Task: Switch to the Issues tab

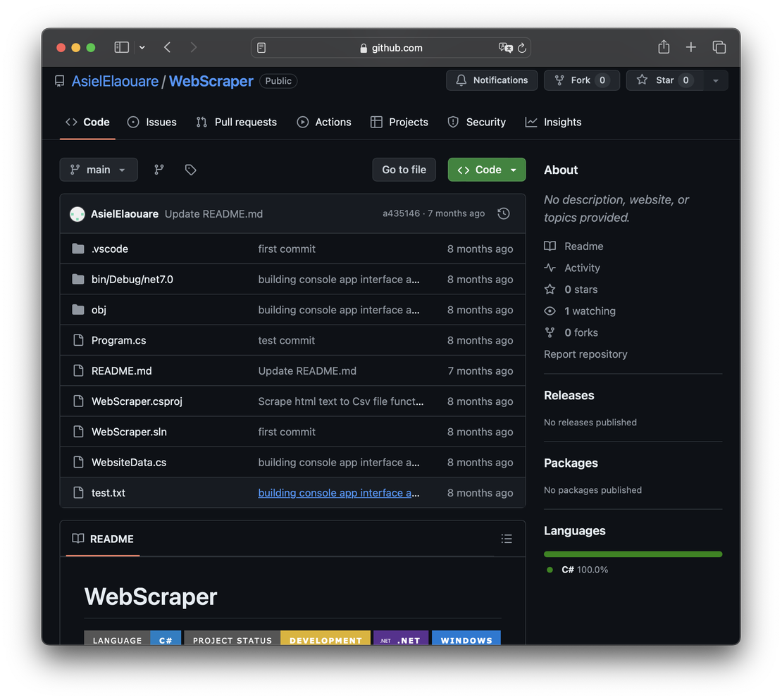Action: (152, 122)
